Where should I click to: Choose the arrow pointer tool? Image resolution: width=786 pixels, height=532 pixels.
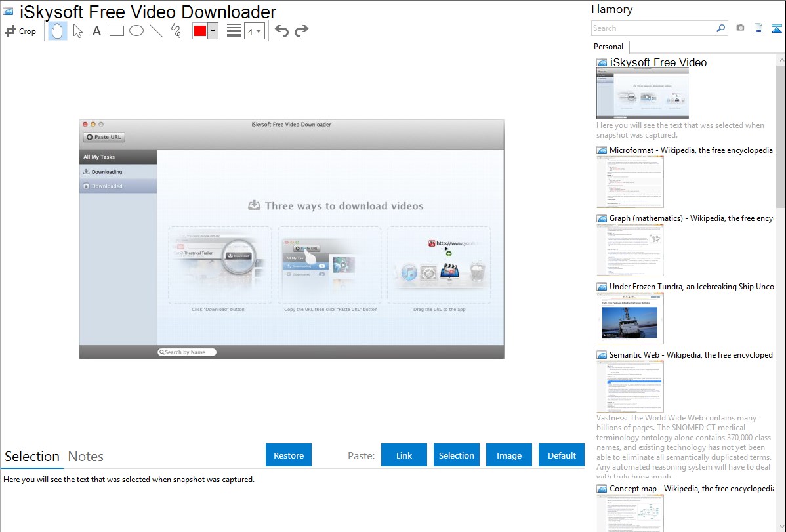click(77, 31)
